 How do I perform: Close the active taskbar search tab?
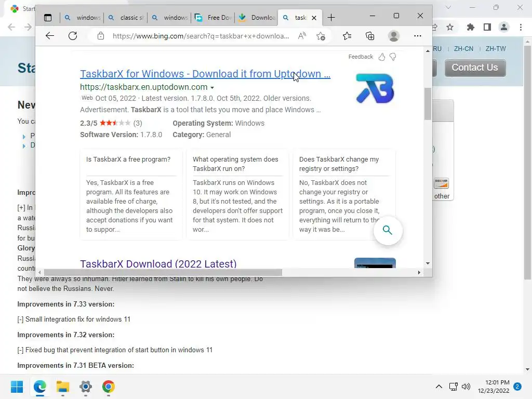coord(314,18)
